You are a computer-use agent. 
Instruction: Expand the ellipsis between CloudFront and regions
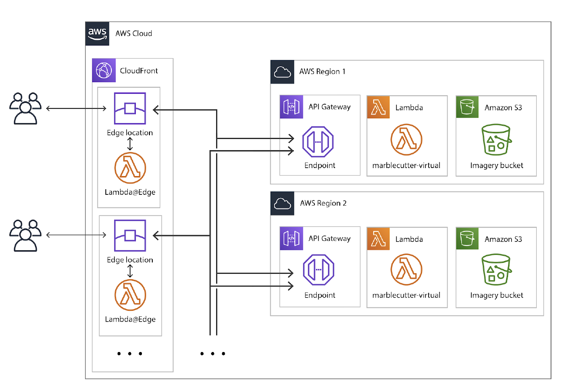pyautogui.click(x=213, y=354)
